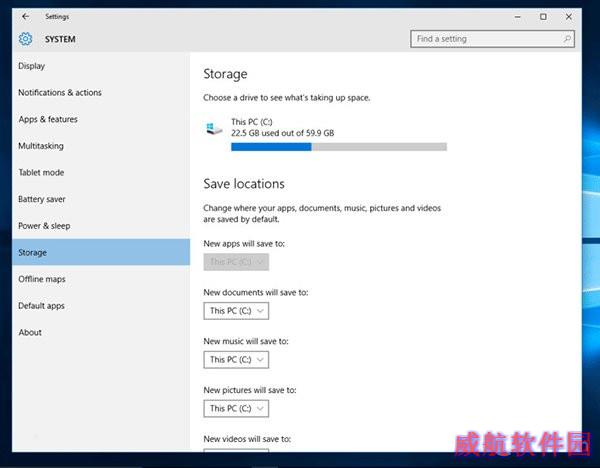Select Storage in the sidebar
The height and width of the screenshot is (468, 600).
pyautogui.click(x=101, y=252)
